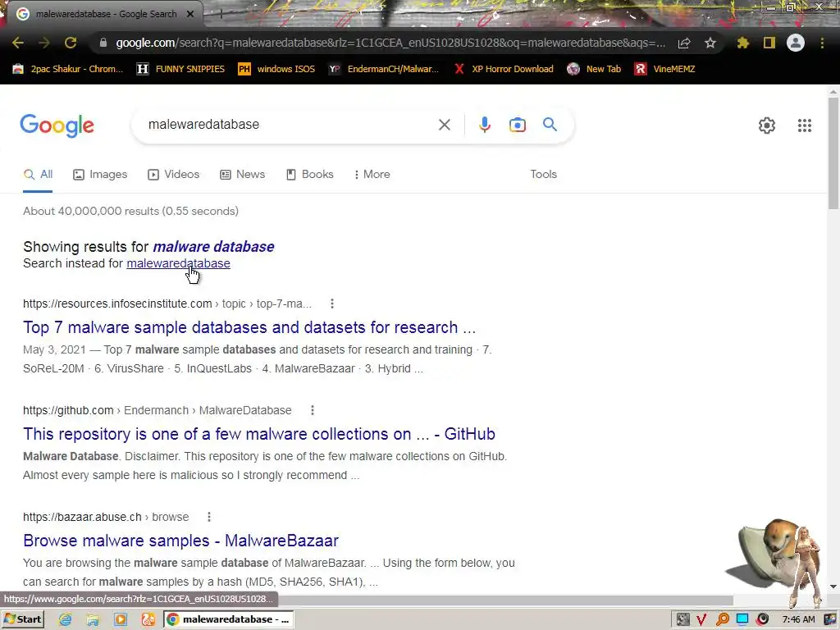Screen dimensions: 840x630
Task: Open options menu for infosecinstitute result
Action: (x=332, y=304)
